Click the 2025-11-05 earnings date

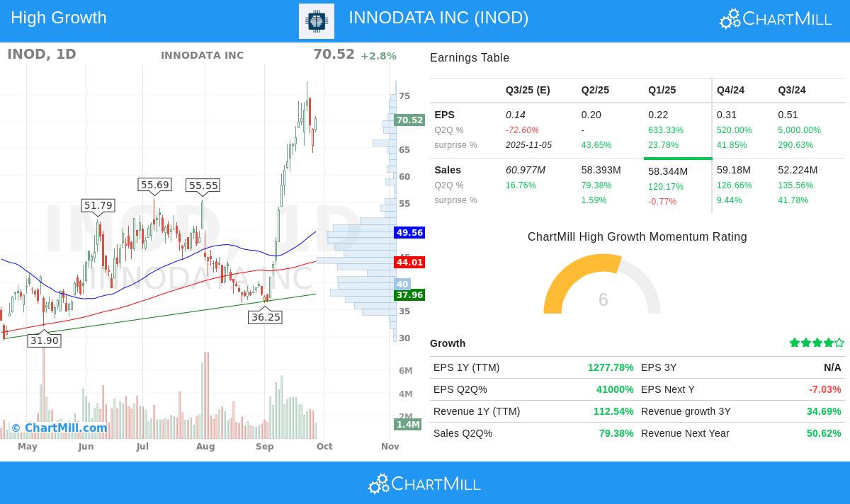[528, 145]
